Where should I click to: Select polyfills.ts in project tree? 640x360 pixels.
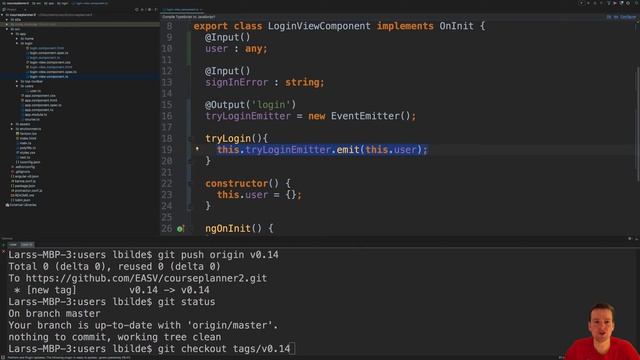click(x=27, y=148)
